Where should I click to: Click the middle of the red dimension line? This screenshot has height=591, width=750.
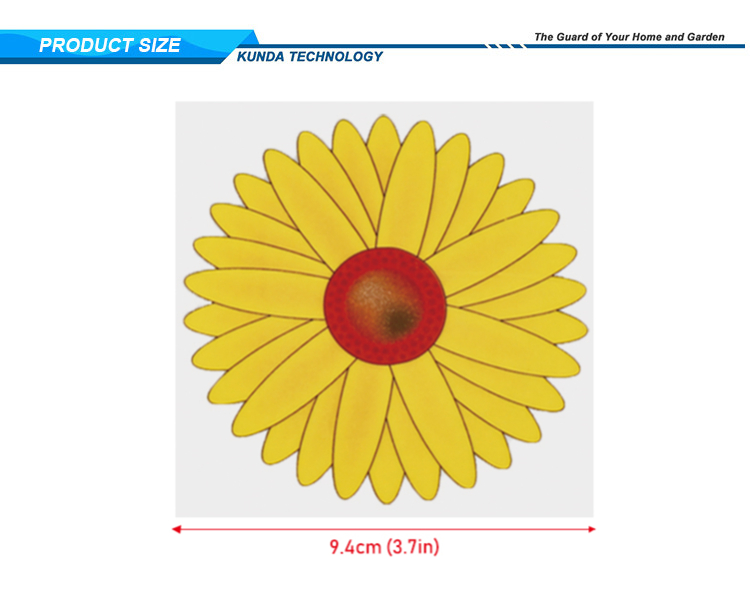(384, 529)
